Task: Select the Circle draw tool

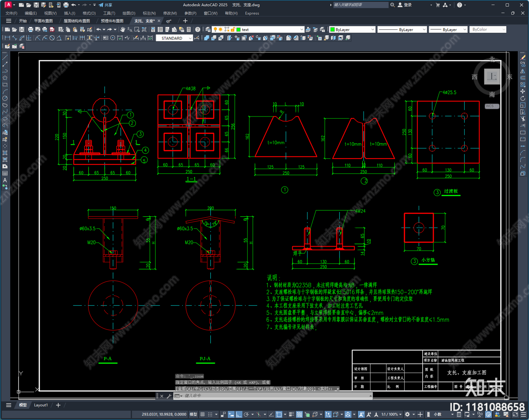Action: 5,98
